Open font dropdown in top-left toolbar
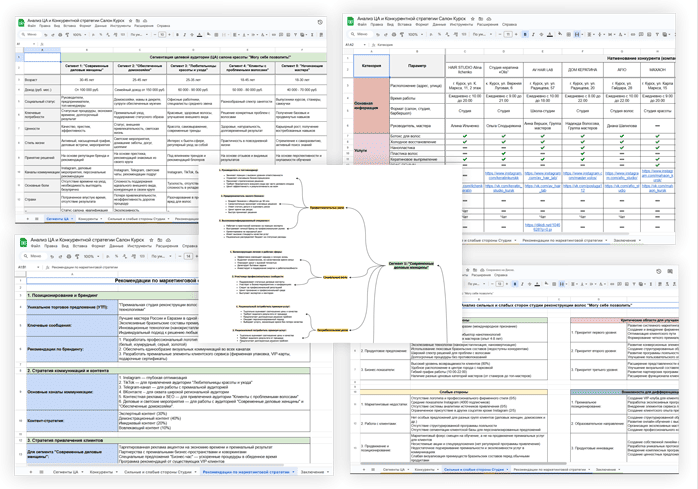 (138, 35)
